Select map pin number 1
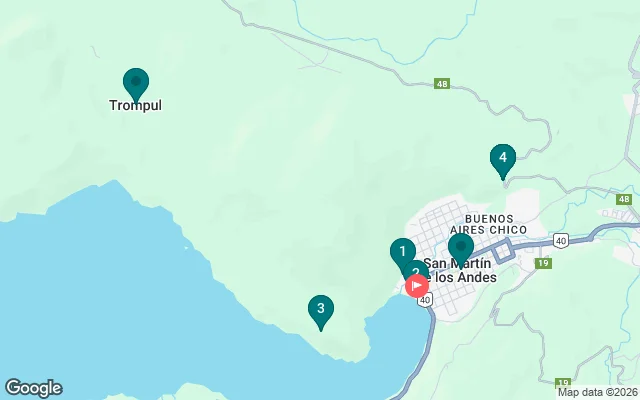 point(402,252)
